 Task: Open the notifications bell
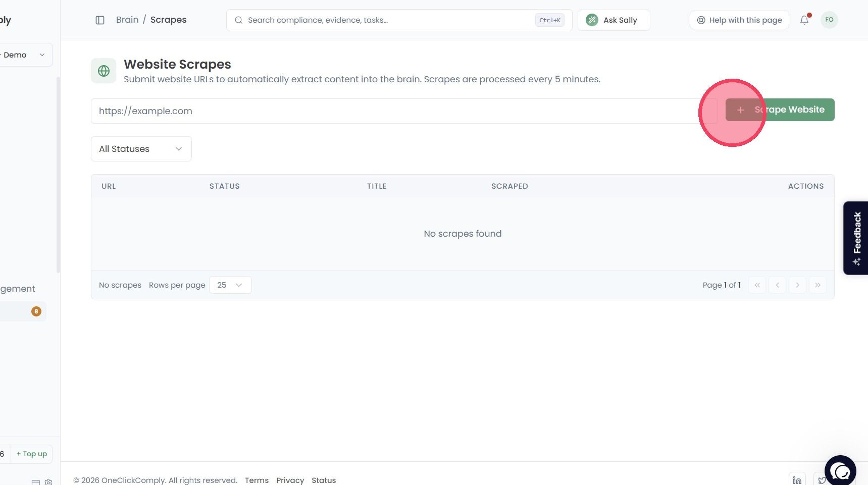click(804, 20)
